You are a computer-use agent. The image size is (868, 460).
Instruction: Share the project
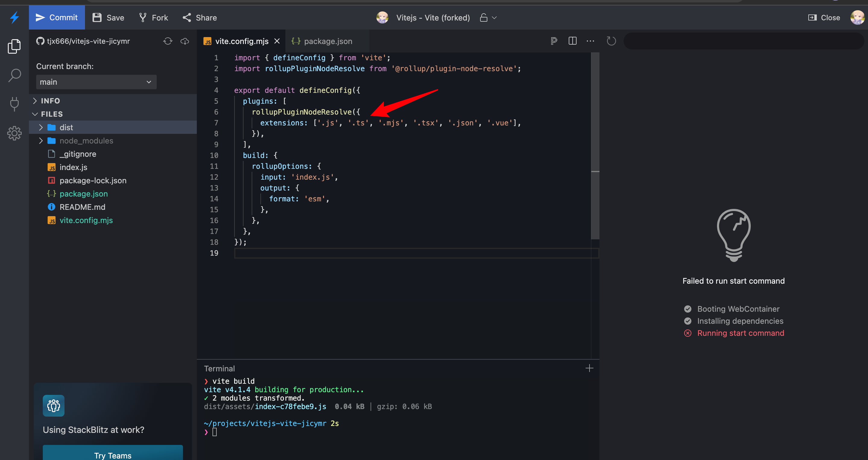(200, 17)
